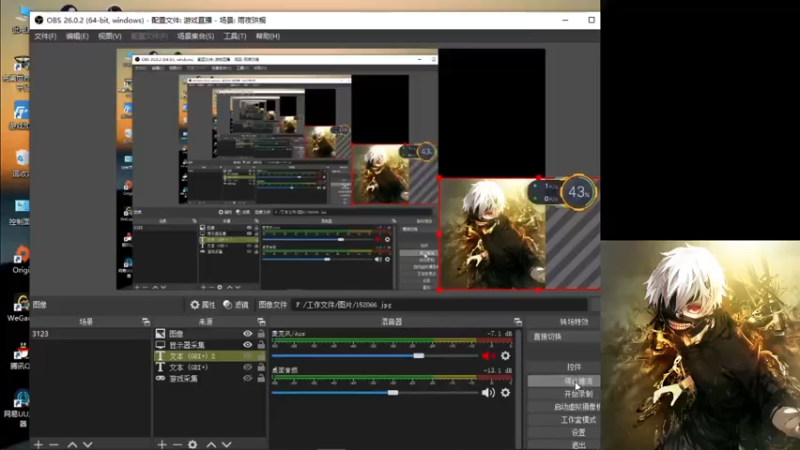Toggle lock on the 游戏采集 source

261,379
